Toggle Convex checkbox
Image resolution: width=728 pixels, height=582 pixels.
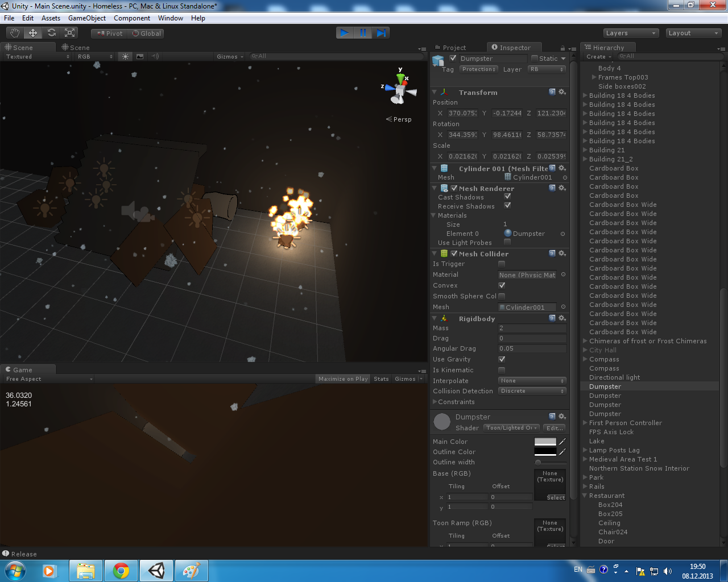click(502, 285)
